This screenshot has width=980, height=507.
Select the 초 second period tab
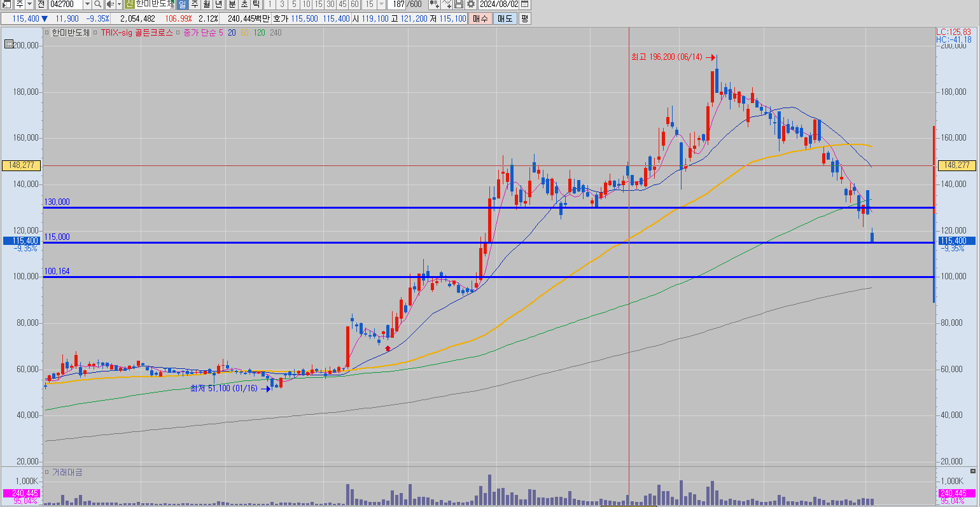point(244,4)
